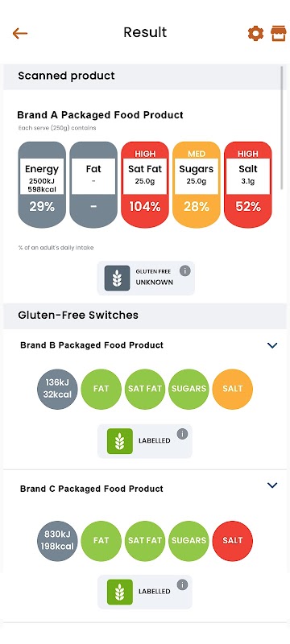Screen dimensions: 290x644
Task: Tap the red Salt 52% label
Action: [x=248, y=185]
